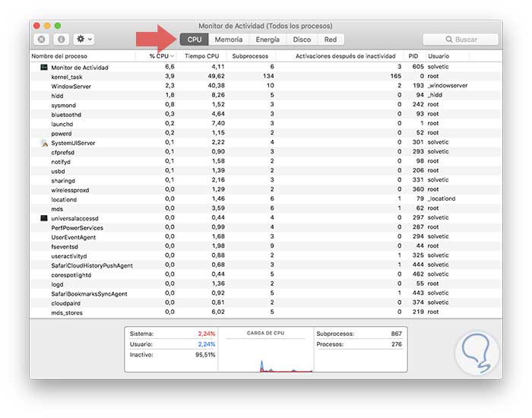Select the sharingd process row
The image size is (532, 418).
tap(266, 181)
